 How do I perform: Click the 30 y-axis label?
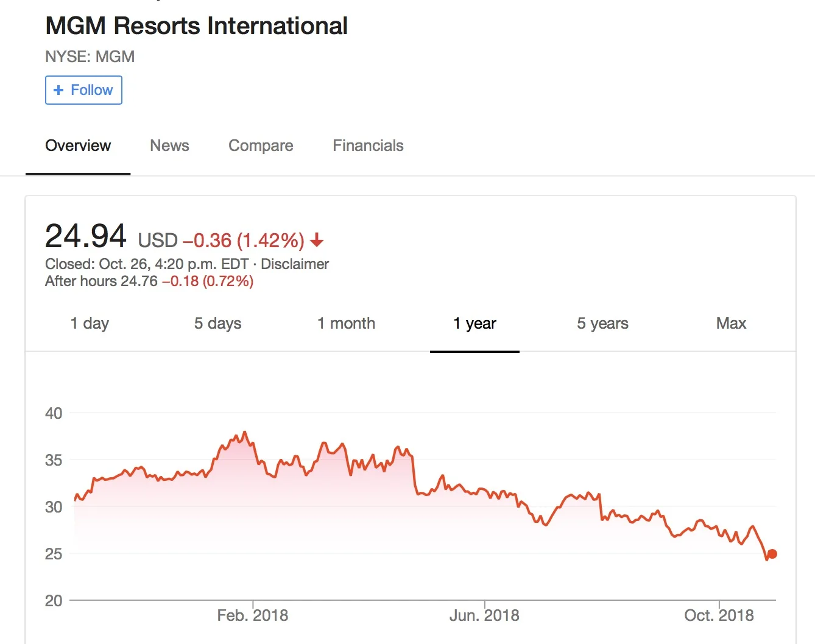coord(54,507)
